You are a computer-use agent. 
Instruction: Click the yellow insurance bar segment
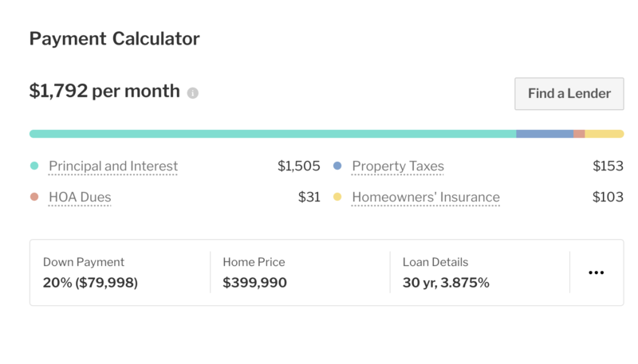point(604,134)
